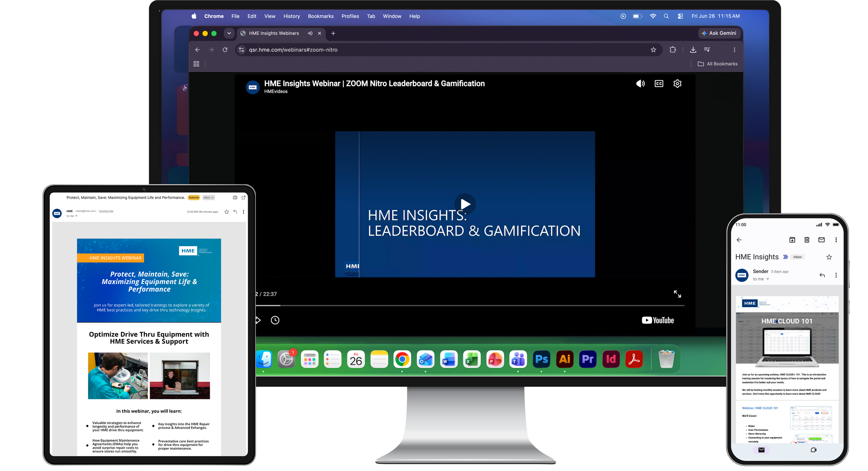Seek along the video progress bar
The image size is (868, 471).
(x=470, y=306)
